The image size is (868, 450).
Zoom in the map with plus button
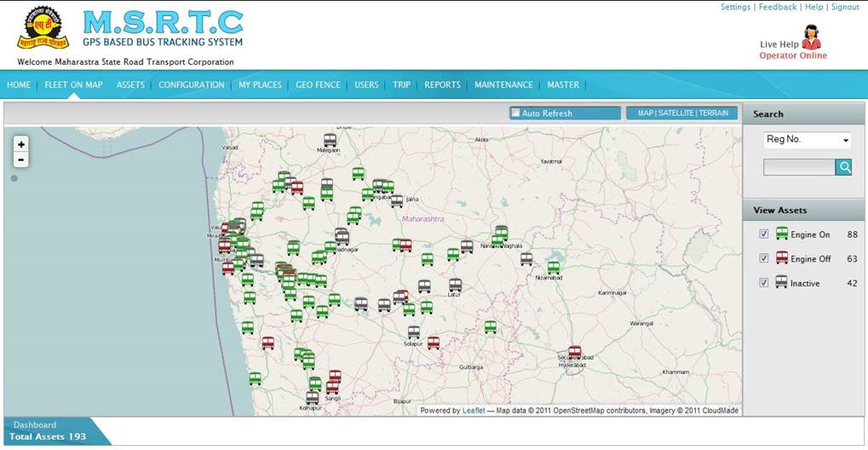click(21, 145)
